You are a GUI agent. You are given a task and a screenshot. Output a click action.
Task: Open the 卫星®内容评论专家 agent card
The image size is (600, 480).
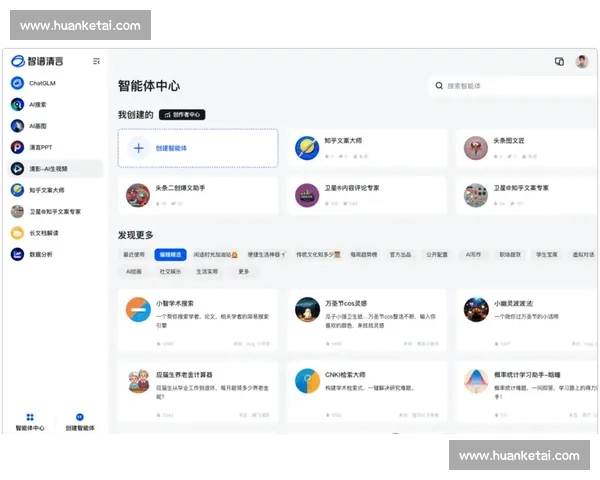pyautogui.click(x=367, y=196)
